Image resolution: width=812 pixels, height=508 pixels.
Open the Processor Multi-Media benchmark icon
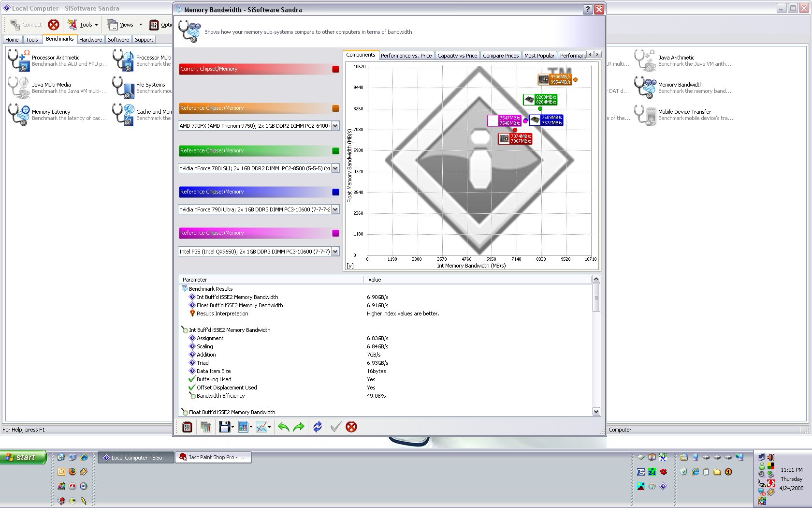(123, 60)
